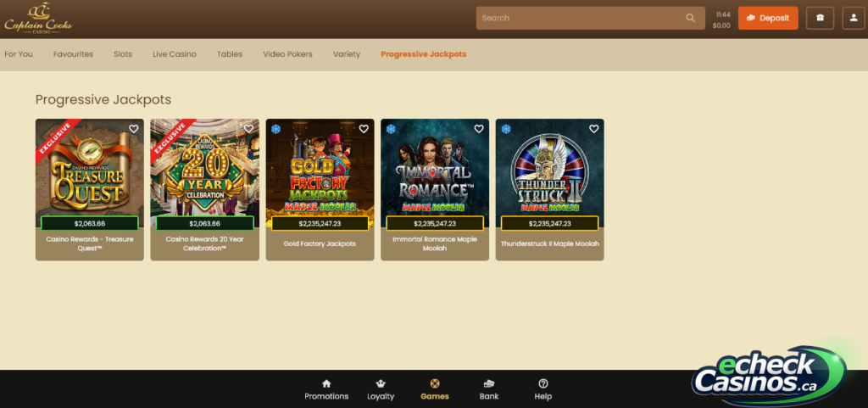
Task: Open the Gold Factory Jackpots thumbnail
Action: tap(320, 173)
